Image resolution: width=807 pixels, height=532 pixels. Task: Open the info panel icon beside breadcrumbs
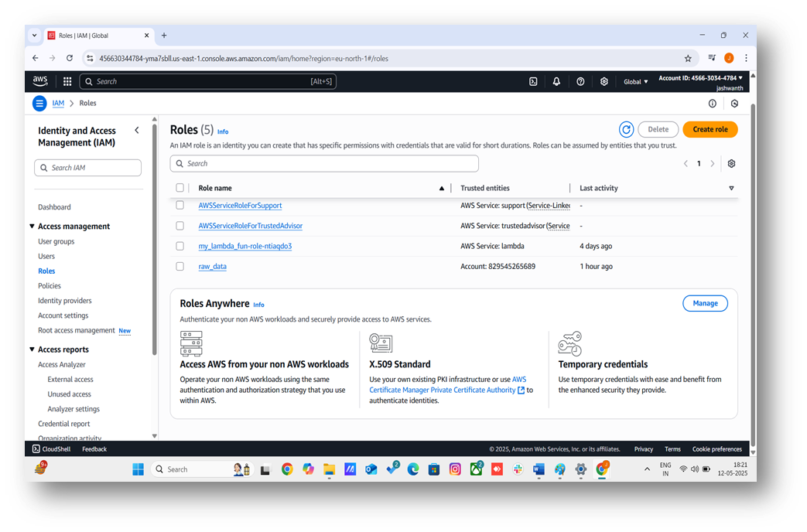pyautogui.click(x=713, y=104)
